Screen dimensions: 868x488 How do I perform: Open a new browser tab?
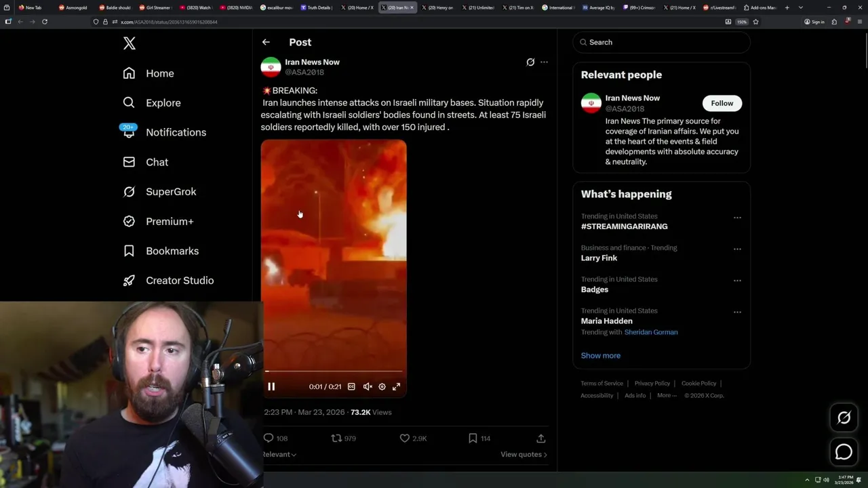(x=787, y=7)
